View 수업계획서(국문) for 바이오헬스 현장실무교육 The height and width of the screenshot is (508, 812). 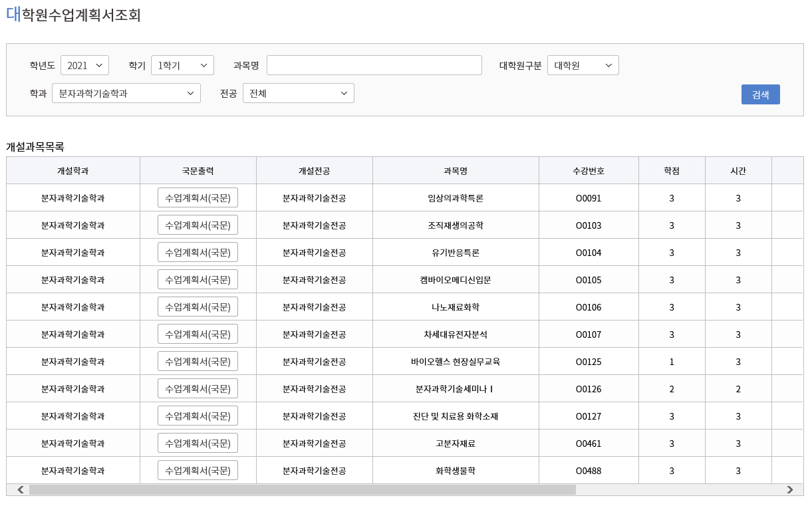pos(198,362)
